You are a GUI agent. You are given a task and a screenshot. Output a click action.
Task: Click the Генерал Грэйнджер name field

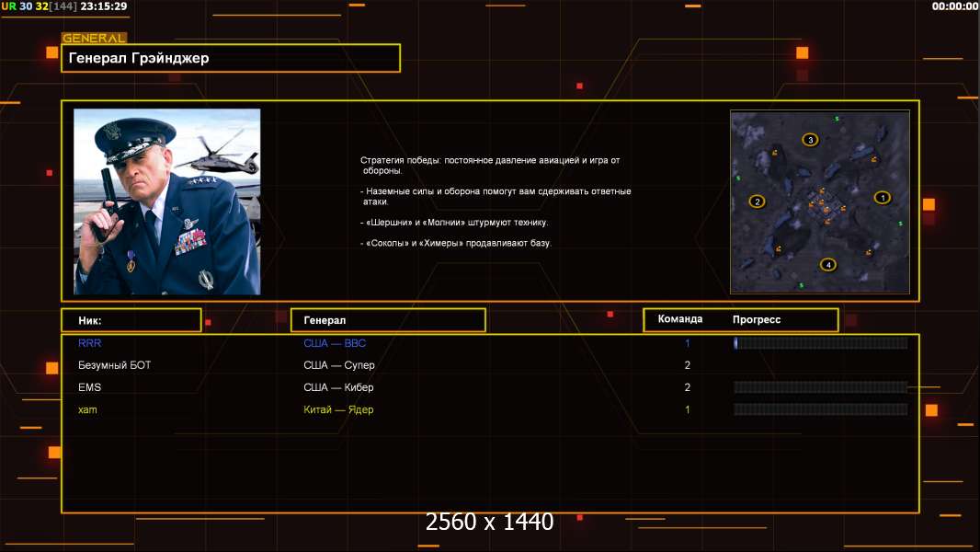[x=231, y=58]
